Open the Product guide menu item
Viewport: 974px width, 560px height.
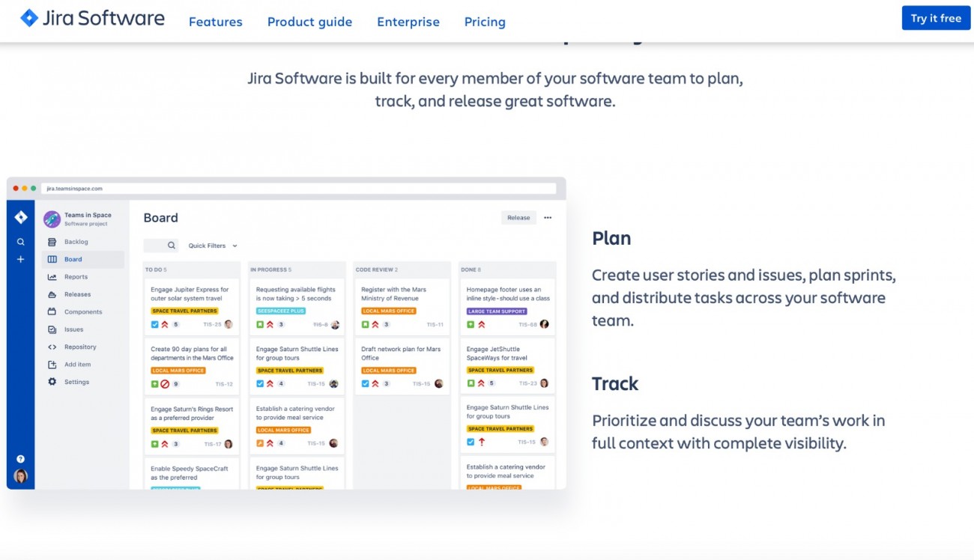309,22
